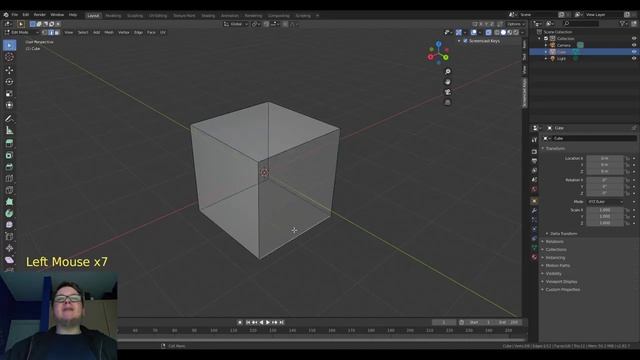Click the Scale X value field
640x360 pixels.
click(x=605, y=210)
